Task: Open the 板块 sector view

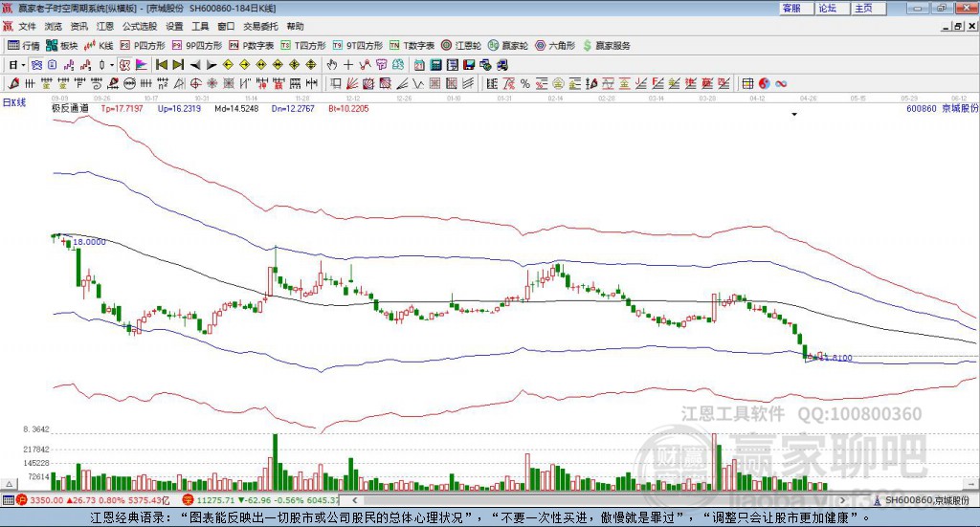Action: click(62, 46)
